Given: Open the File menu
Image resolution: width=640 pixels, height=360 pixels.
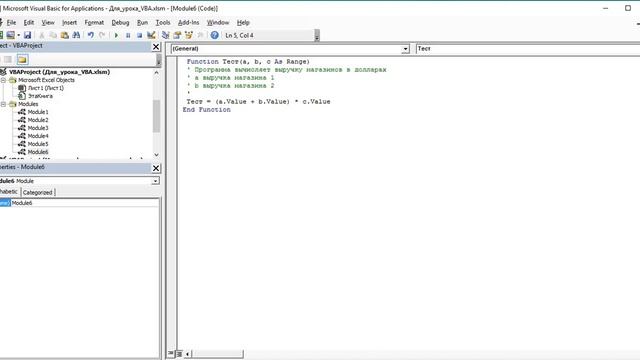Looking at the screenshot, I should click(x=11, y=22).
